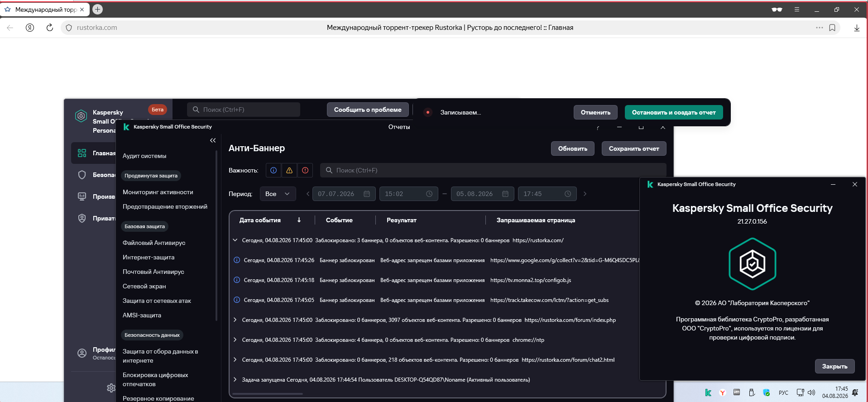
Task: Click the site protection shield in the address bar
Action: (69, 28)
